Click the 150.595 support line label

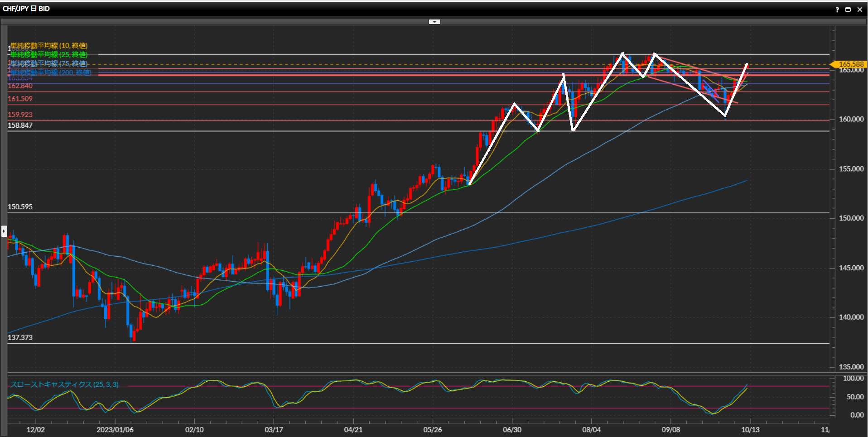point(20,207)
